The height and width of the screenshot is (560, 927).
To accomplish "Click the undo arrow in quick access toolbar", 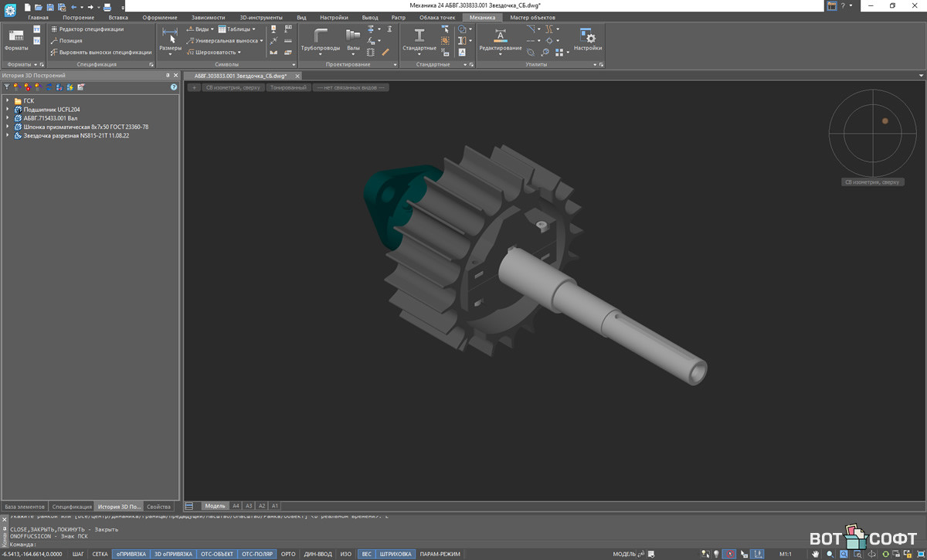I will tap(73, 6).
